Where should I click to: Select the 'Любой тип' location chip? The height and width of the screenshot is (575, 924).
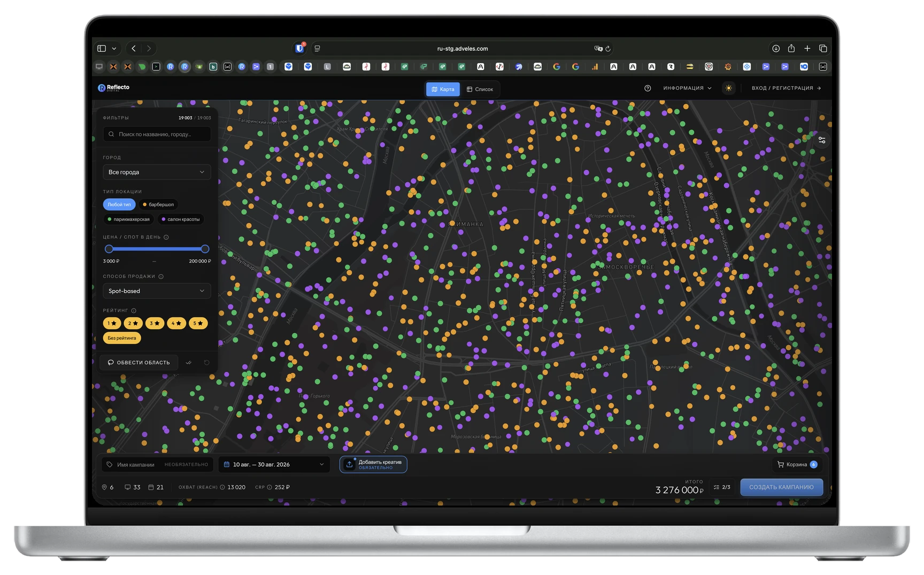click(x=119, y=205)
